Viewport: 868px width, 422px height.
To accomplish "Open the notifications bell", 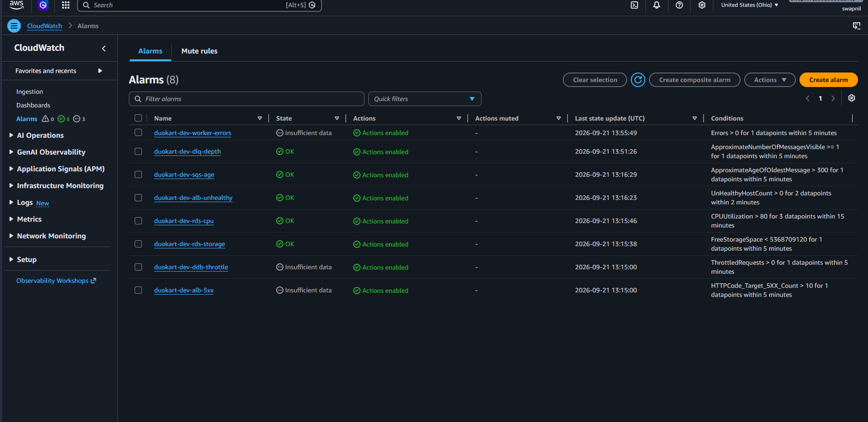I will (x=657, y=5).
